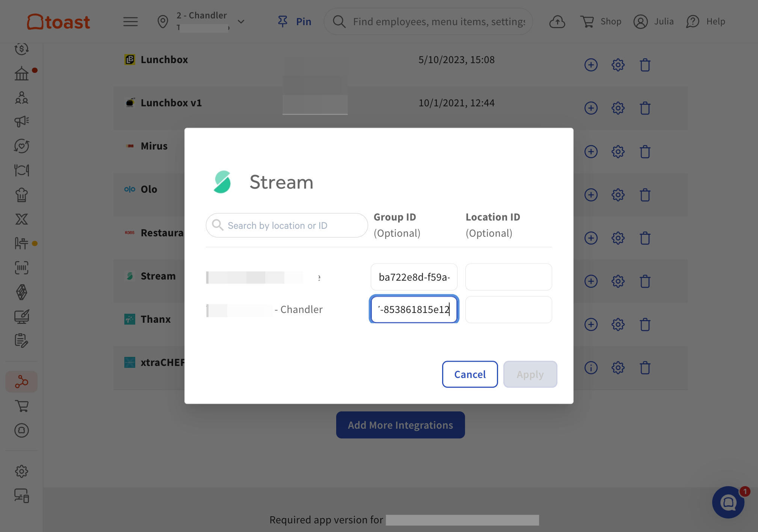Click the info icon for xtraCHEF row

(x=591, y=368)
